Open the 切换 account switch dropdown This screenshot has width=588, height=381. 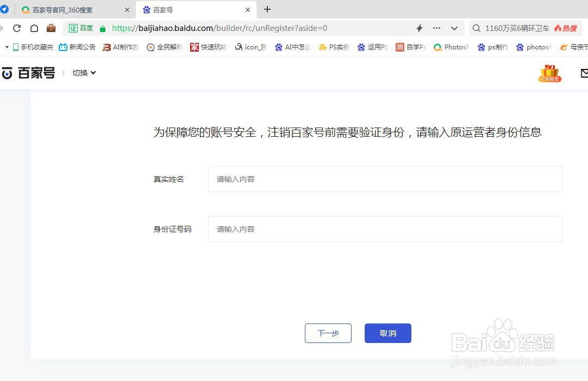[x=83, y=73]
